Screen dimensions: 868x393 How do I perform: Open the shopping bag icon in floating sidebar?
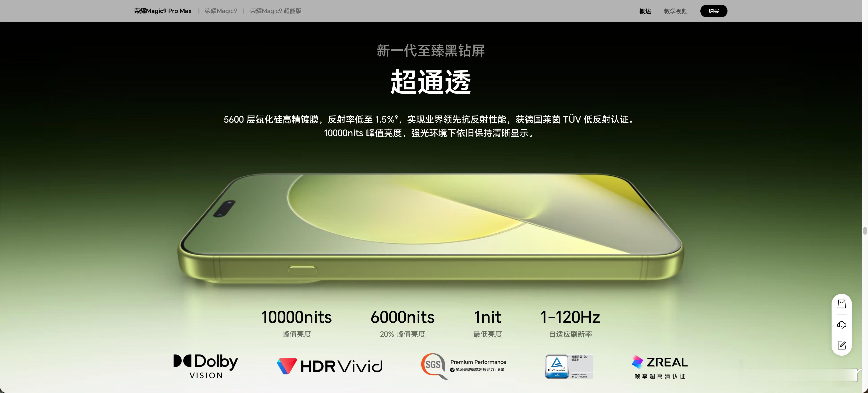point(841,304)
